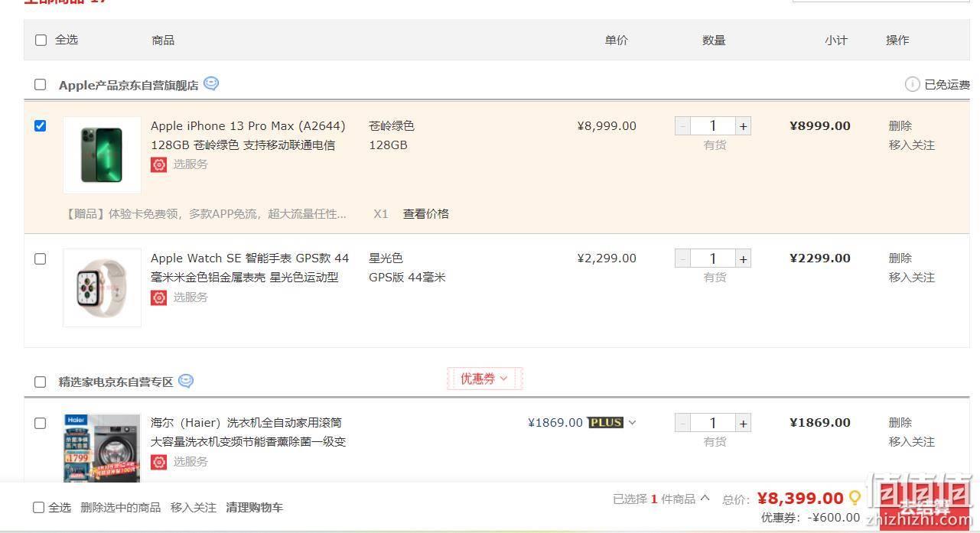Click the Haier washing machine quantity field
Screen dimensions: 980x533
coord(713,423)
